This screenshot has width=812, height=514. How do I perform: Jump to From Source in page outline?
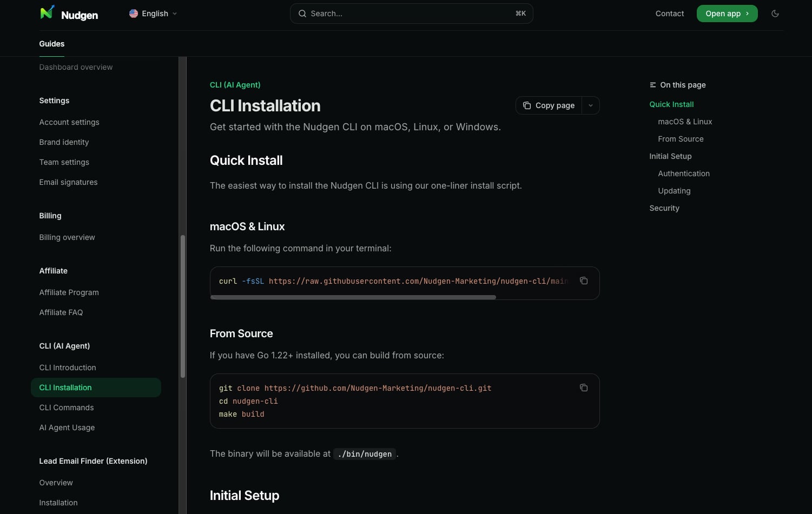point(681,139)
